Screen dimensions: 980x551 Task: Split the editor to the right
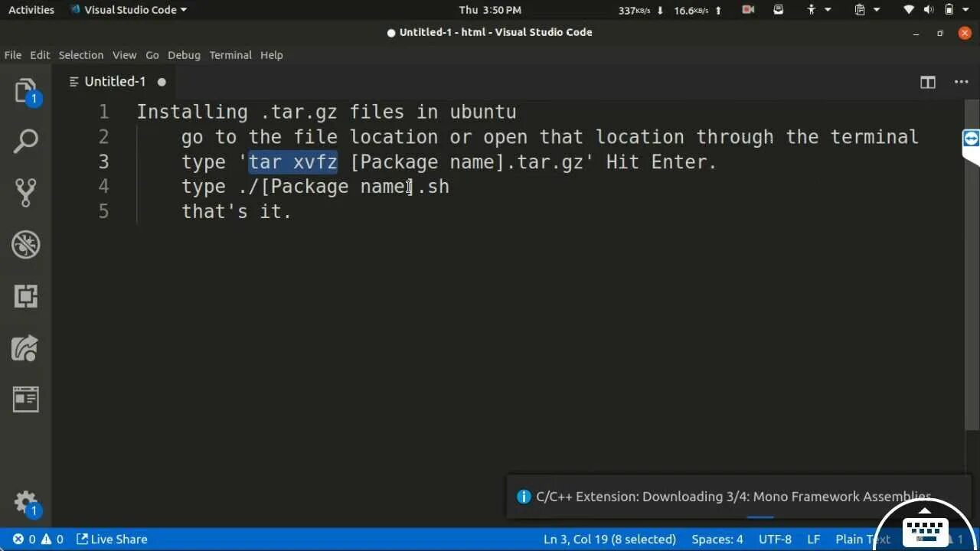coord(928,82)
